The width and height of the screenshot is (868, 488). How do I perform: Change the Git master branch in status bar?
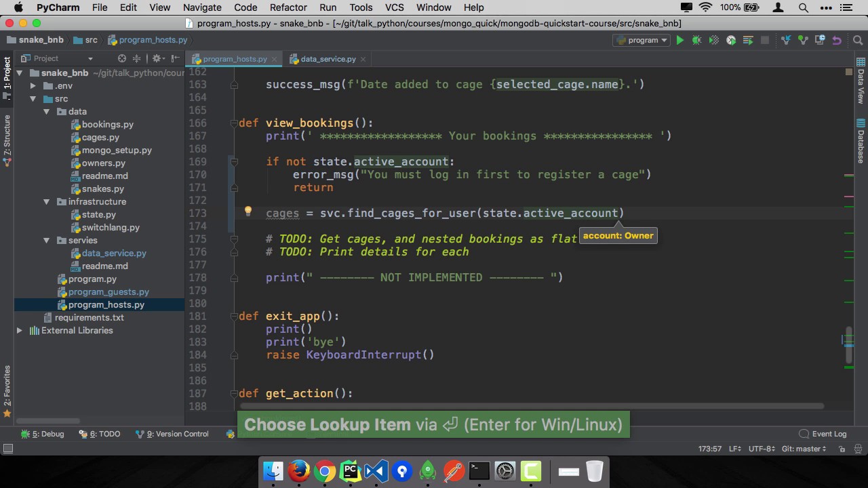804,449
